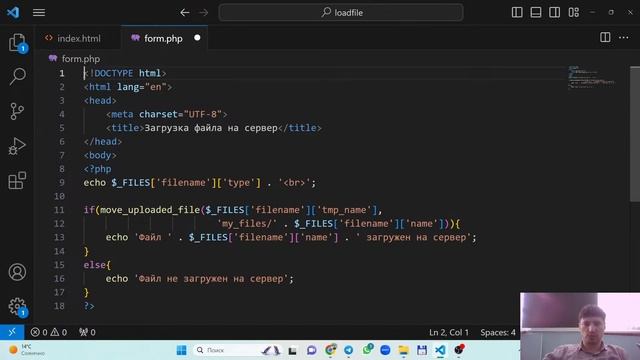This screenshot has height=360, width=640.
Task: Open the screen recorder taskbar icon
Action: click(x=459, y=350)
